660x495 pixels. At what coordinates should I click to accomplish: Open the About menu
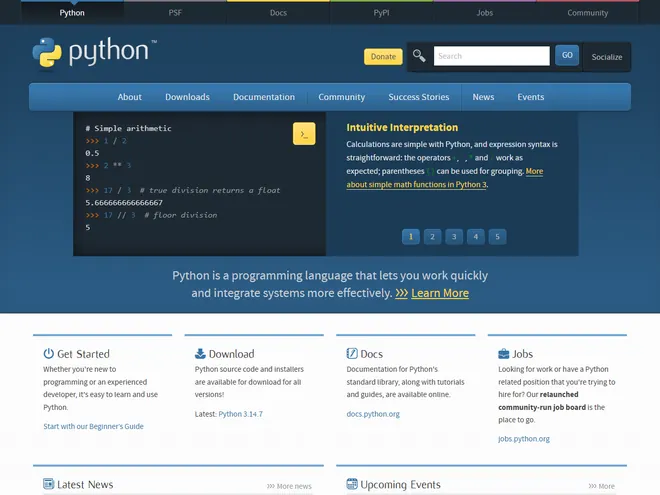coord(130,97)
